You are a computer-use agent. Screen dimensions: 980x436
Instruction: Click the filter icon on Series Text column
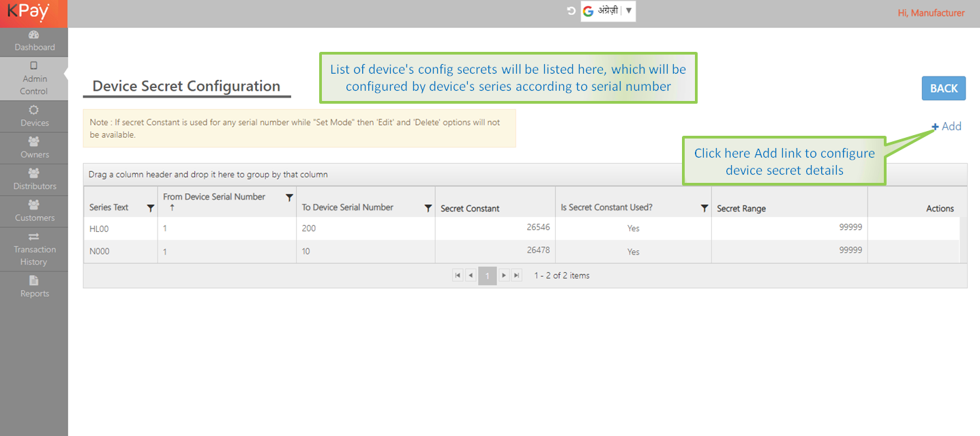(151, 208)
